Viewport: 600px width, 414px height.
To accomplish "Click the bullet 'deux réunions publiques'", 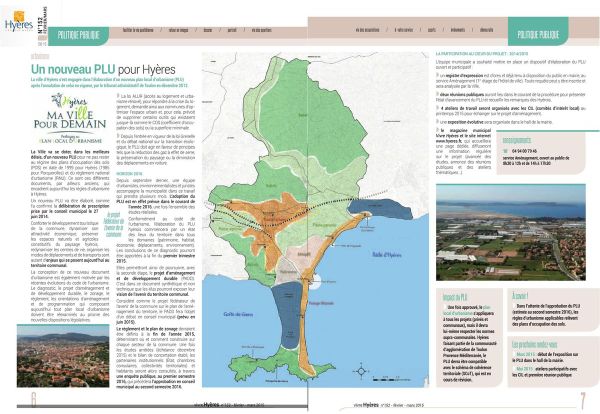I will [510, 97].
